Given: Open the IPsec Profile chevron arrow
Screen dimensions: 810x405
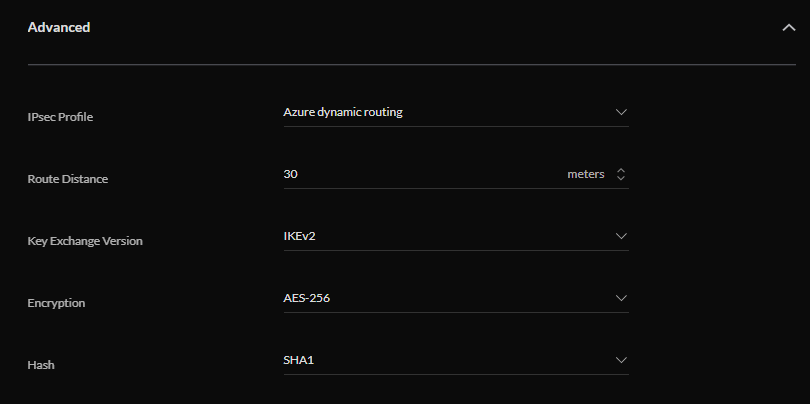Looking at the screenshot, I should (621, 112).
